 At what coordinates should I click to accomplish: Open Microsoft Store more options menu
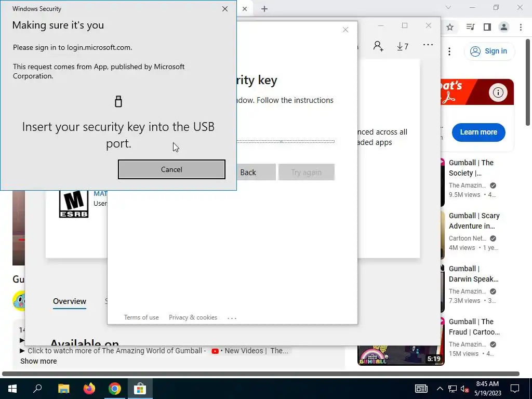[x=428, y=45]
